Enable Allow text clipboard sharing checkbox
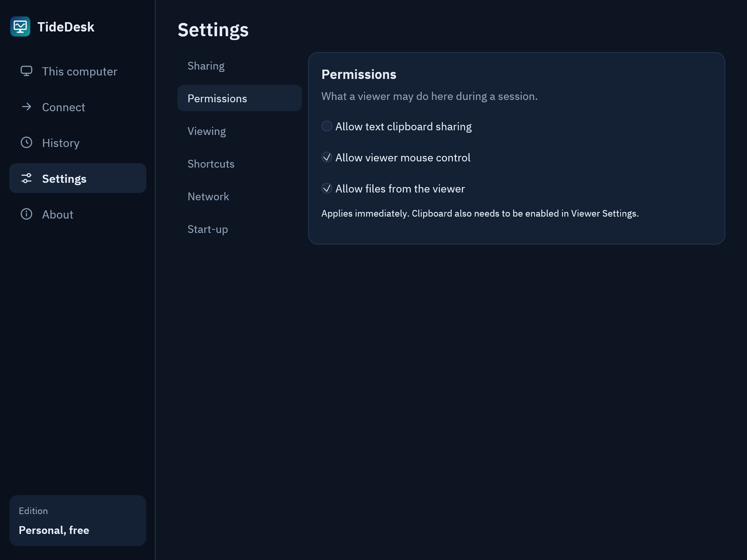 coord(327,126)
